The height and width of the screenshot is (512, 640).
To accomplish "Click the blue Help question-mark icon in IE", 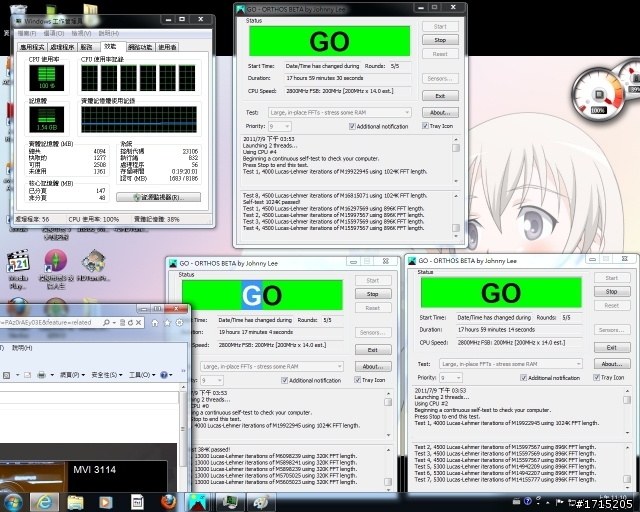I will (164, 374).
